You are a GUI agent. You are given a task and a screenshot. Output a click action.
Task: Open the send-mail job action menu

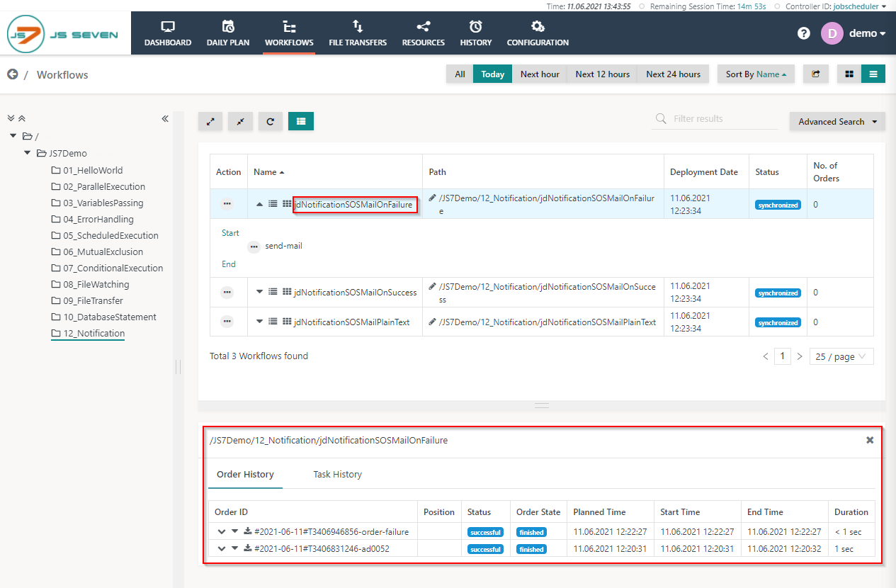click(x=254, y=247)
